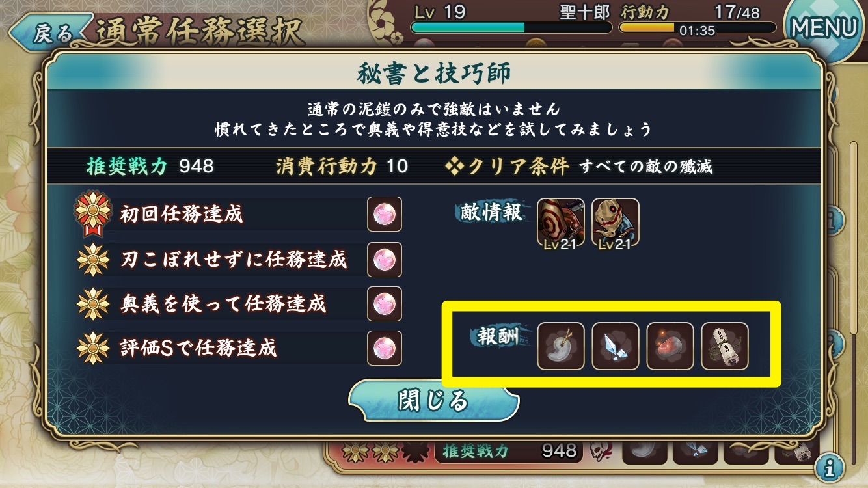Select the blue crystal shard reward icon
Image resolution: width=868 pixels, height=488 pixels.
coord(615,346)
